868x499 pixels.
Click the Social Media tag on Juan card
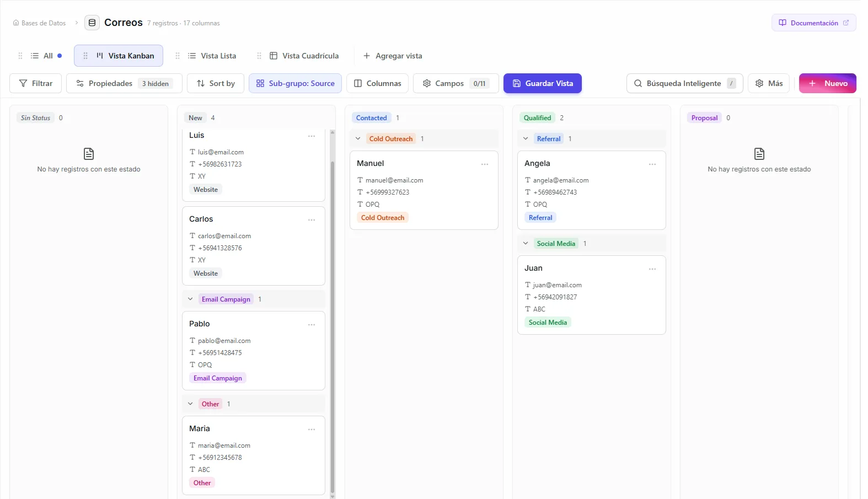pyautogui.click(x=548, y=322)
